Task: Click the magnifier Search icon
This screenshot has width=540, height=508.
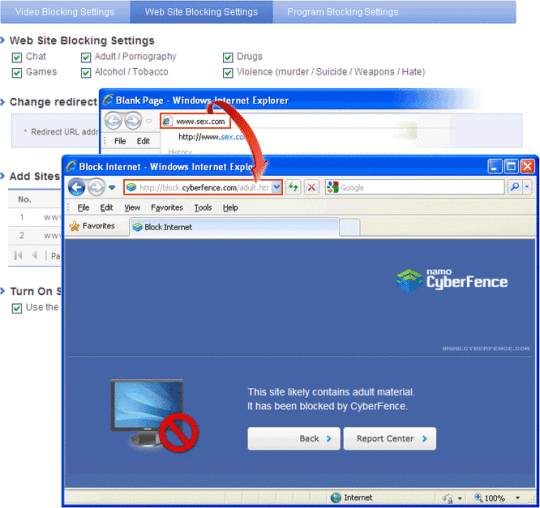Action: 515,187
